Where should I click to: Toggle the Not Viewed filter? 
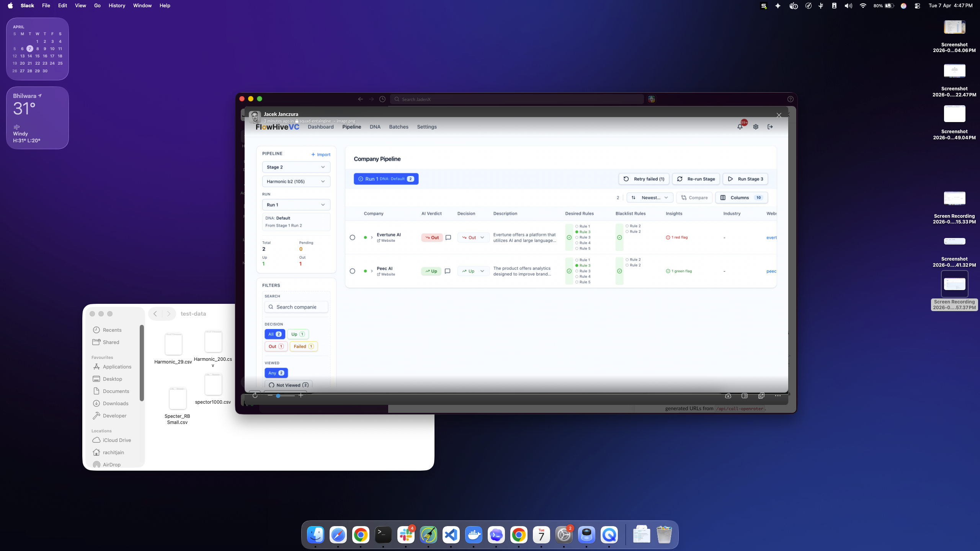coord(288,385)
